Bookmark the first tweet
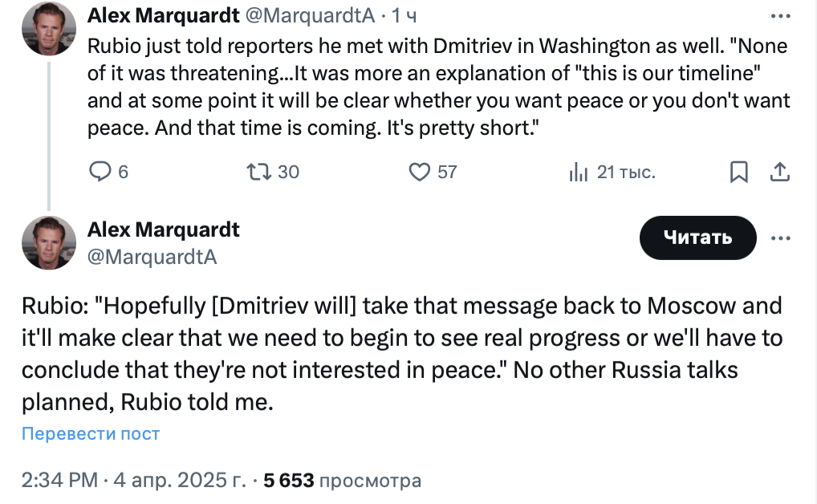Image resolution: width=817 pixels, height=504 pixels. pyautogui.click(x=739, y=172)
